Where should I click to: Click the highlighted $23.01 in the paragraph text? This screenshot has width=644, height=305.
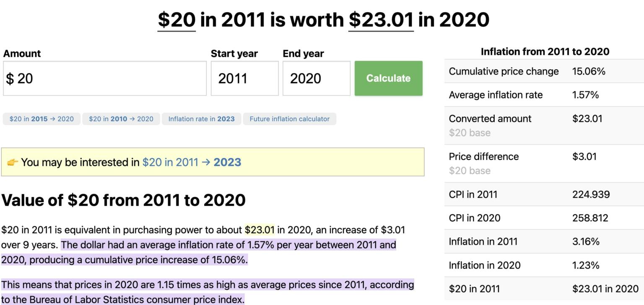(259, 230)
